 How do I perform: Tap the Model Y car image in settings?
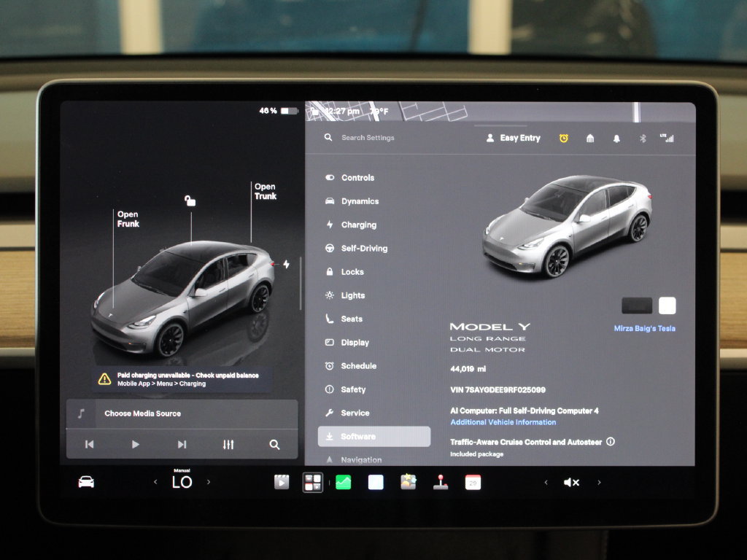(566, 227)
